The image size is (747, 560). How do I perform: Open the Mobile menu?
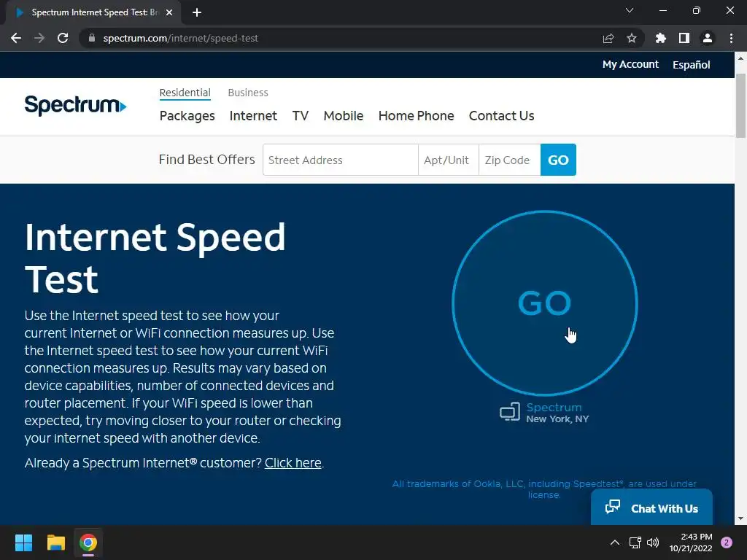344,116
